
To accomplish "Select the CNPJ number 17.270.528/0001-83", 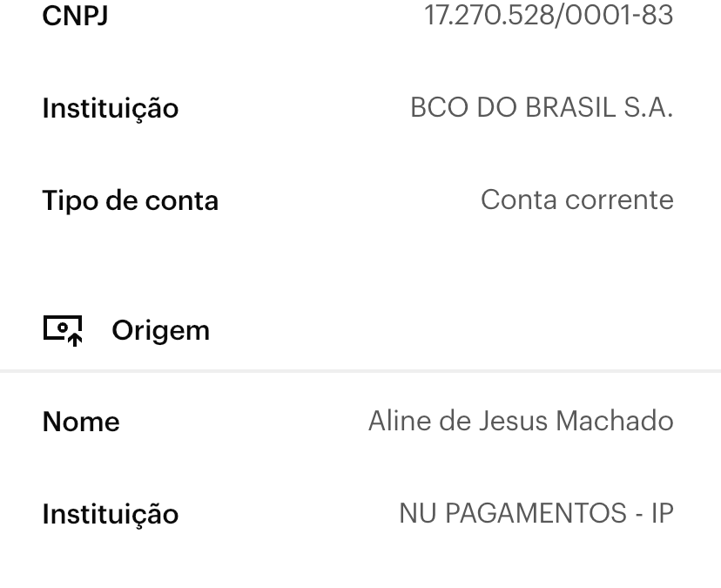I will [548, 16].
